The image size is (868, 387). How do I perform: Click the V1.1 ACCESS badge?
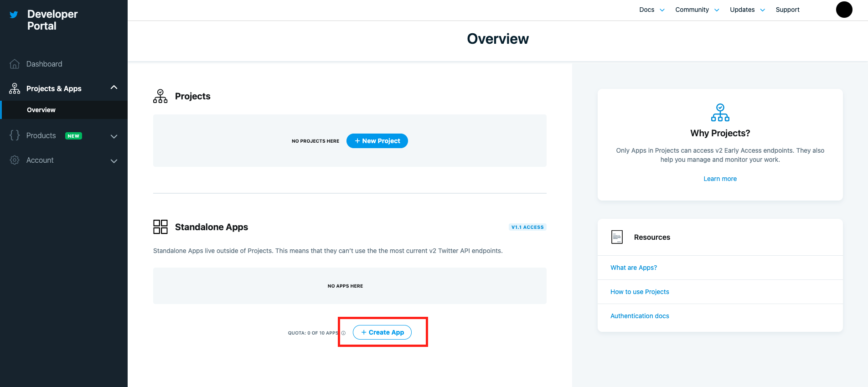[527, 227]
